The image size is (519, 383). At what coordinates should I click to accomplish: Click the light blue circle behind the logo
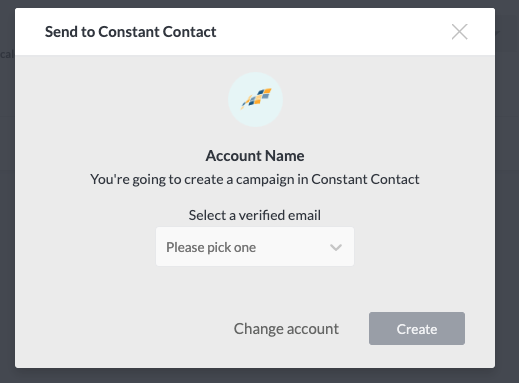255,99
